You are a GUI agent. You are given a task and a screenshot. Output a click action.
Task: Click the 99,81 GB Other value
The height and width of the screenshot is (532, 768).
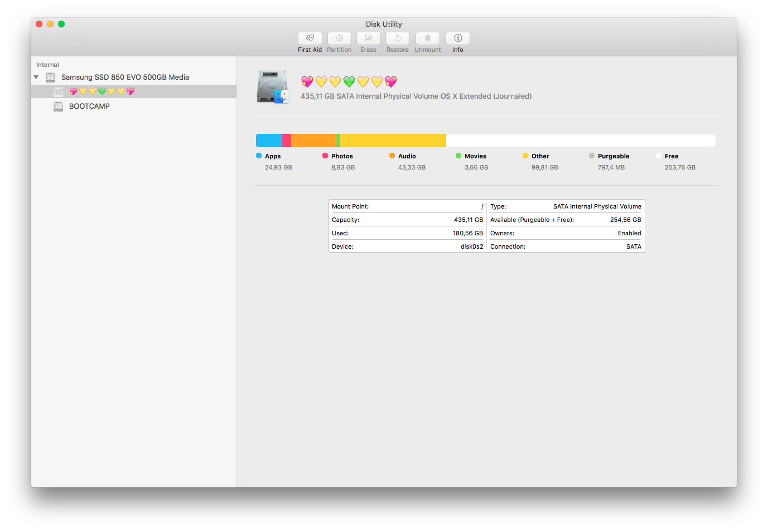[544, 167]
